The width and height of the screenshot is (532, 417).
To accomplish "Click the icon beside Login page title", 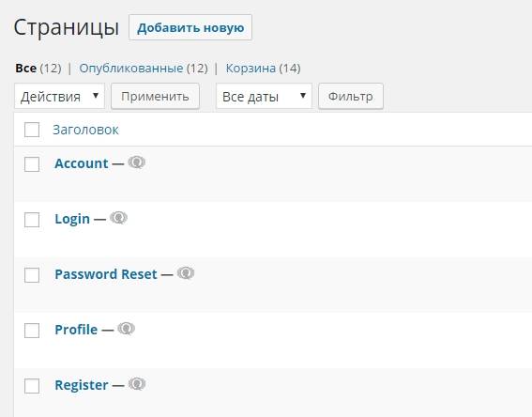I will [118, 218].
